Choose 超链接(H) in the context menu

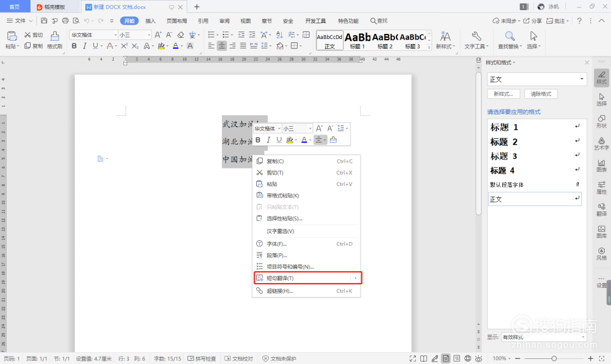click(x=306, y=291)
